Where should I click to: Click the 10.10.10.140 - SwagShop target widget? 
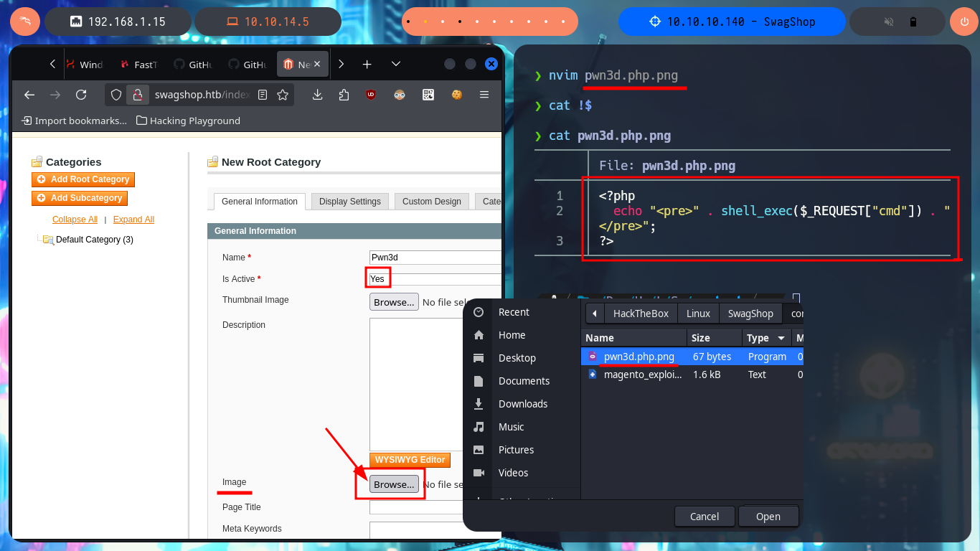732,22
